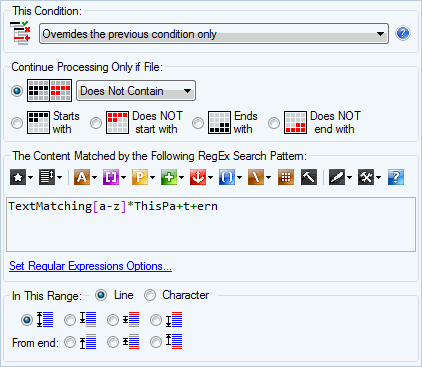Viewport: 422px width, 367px height.
Task: Open the 'Does Not Contain' dropdown
Action: [x=136, y=91]
